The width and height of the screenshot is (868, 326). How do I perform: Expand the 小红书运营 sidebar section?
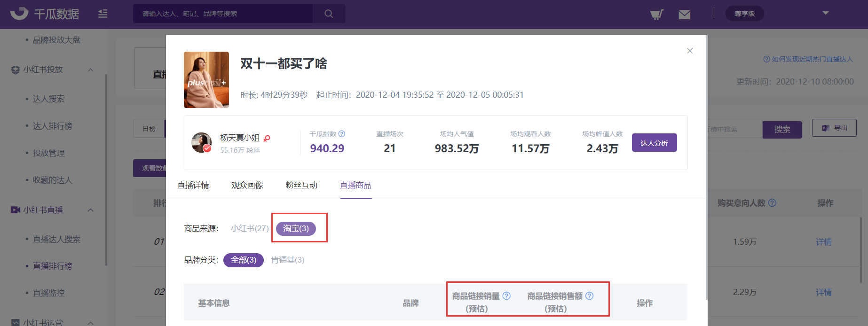91,323
